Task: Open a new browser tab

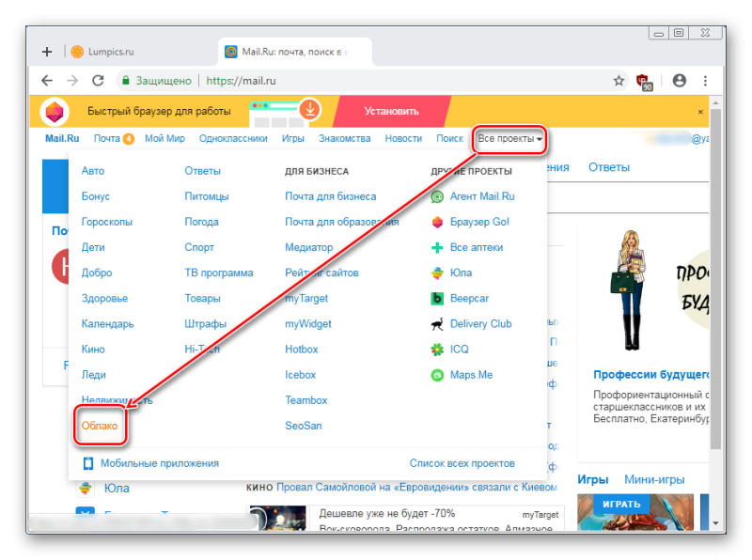Action: 47,52
